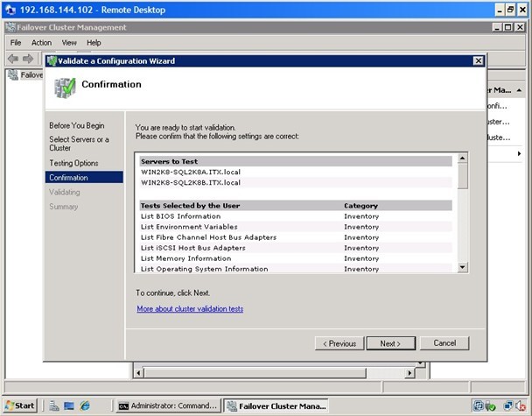Click the Show Desktop quick launch icon

coord(69,405)
